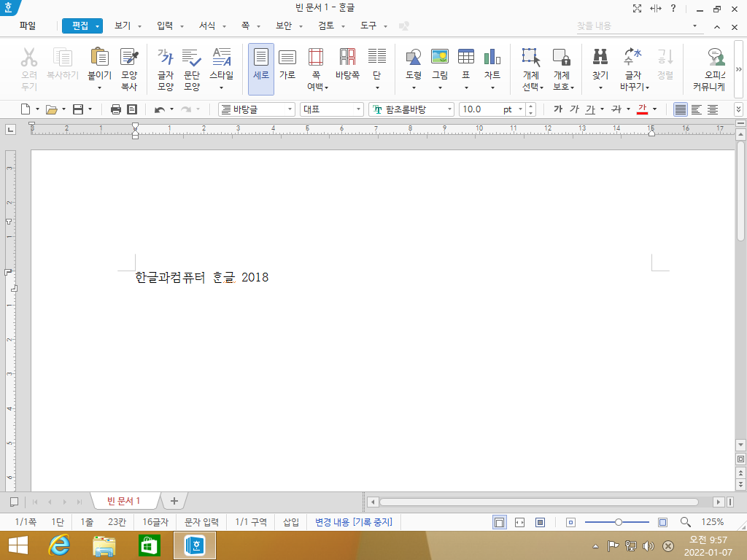Click the Style (스타일) icon
The image size is (747, 560).
(x=222, y=57)
